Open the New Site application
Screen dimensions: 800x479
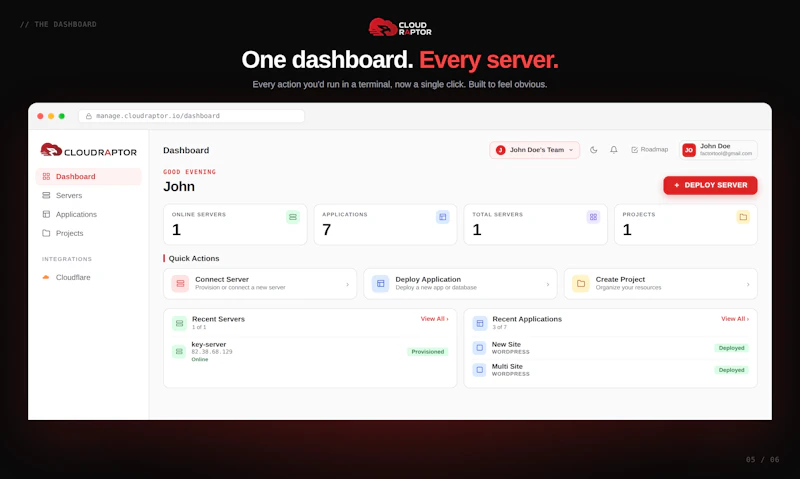(611, 348)
